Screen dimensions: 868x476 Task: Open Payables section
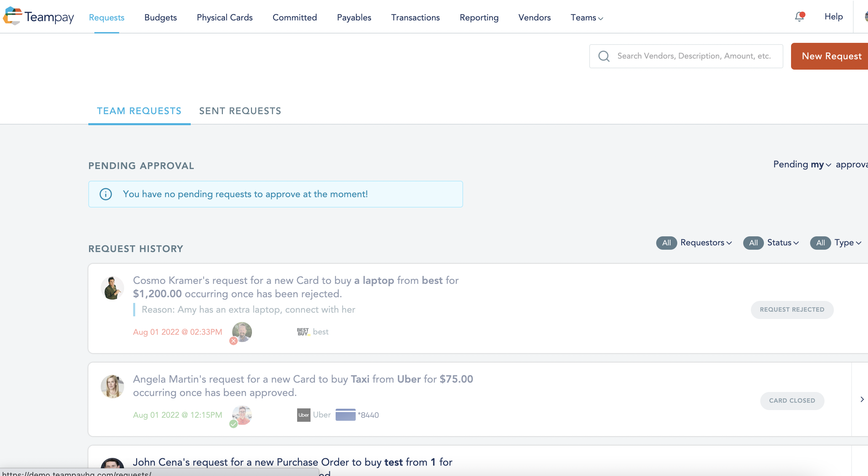click(354, 17)
